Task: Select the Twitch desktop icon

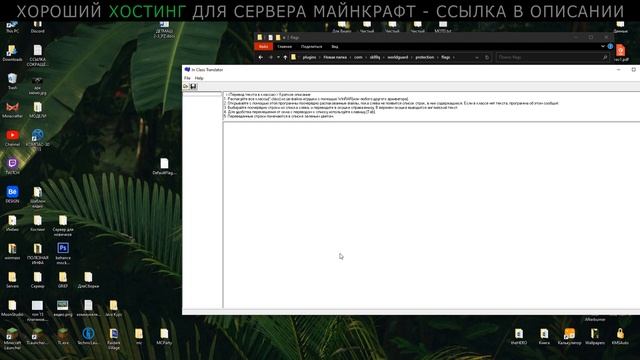Action: click(x=12, y=167)
